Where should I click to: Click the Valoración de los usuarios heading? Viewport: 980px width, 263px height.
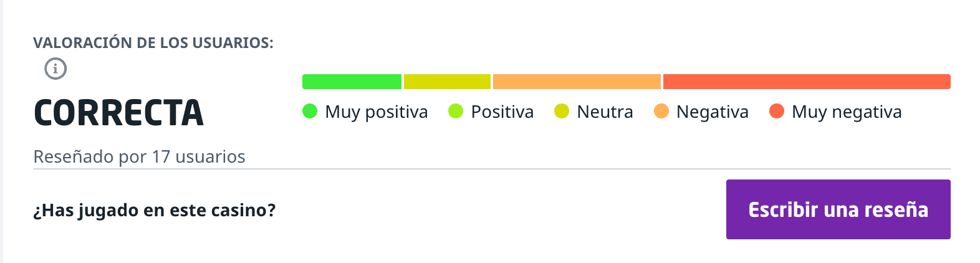pyautogui.click(x=153, y=43)
